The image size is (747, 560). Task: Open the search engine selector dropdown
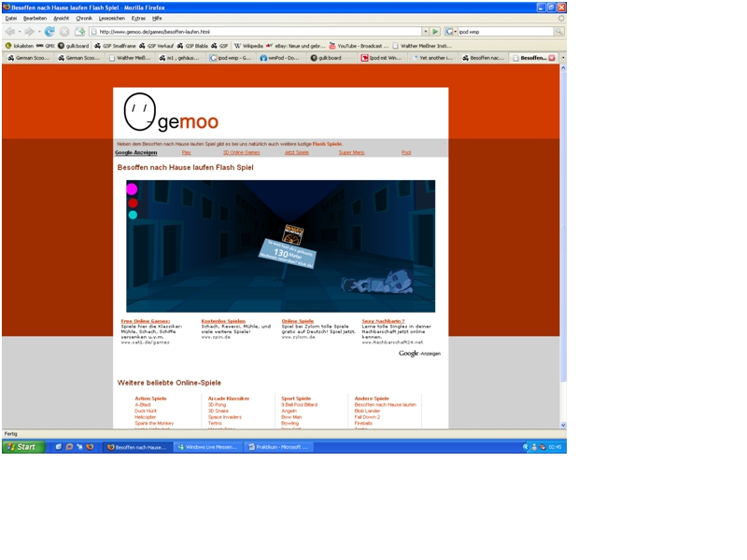(449, 32)
